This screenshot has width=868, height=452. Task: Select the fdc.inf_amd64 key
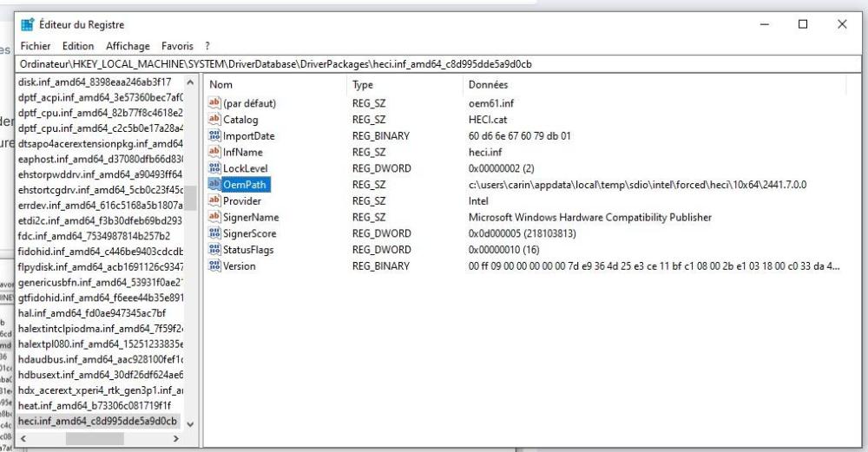94,236
